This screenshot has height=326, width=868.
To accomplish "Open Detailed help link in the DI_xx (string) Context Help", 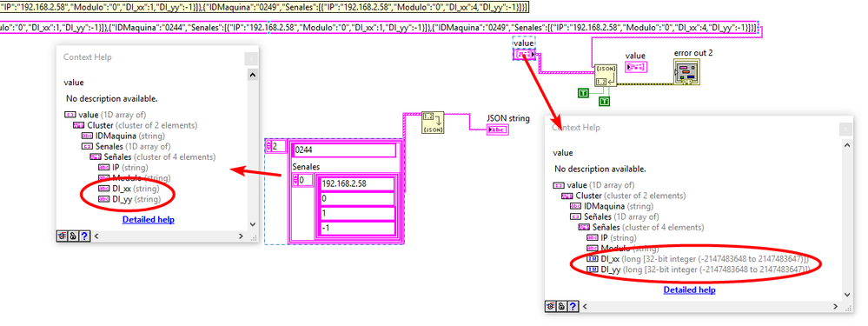I will pos(149,220).
